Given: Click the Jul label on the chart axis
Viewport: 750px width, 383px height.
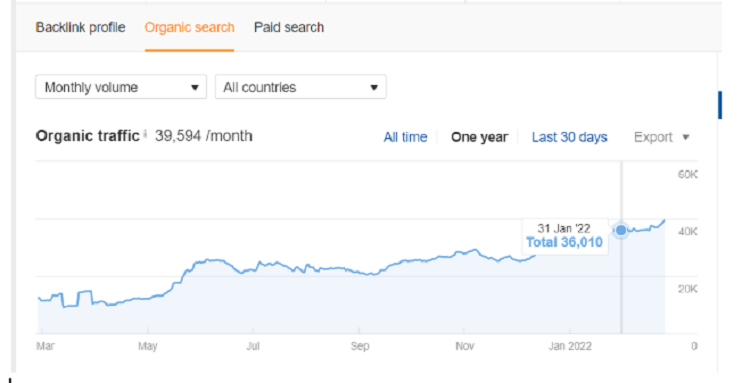Looking at the screenshot, I should [x=253, y=346].
